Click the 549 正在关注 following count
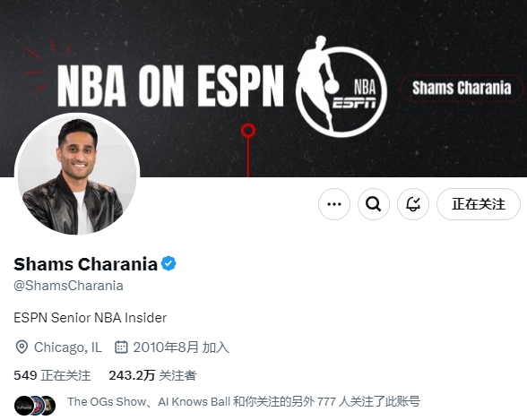The width and height of the screenshot is (527, 420). coord(52,375)
